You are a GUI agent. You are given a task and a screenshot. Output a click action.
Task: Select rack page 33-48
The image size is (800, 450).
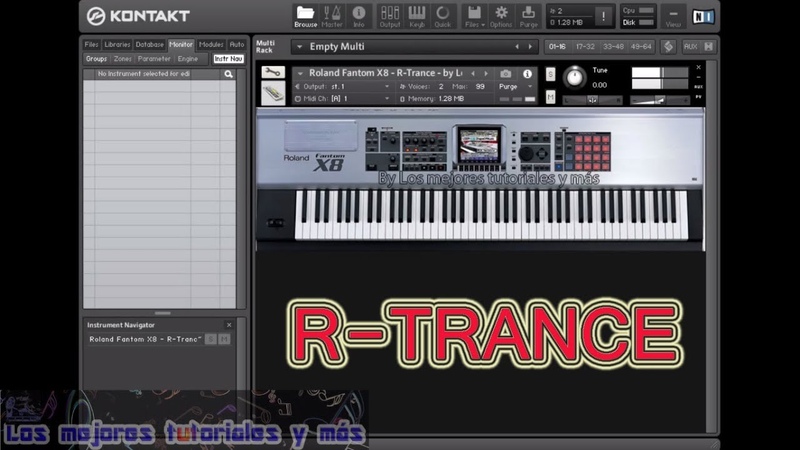tap(613, 46)
